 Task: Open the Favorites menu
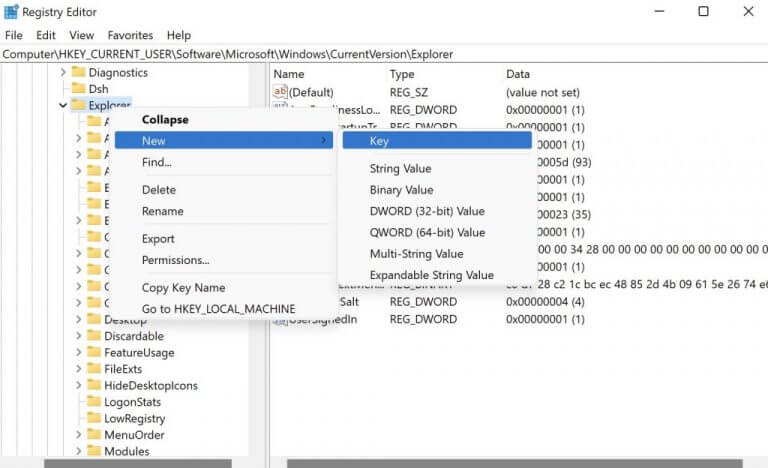[x=130, y=35]
